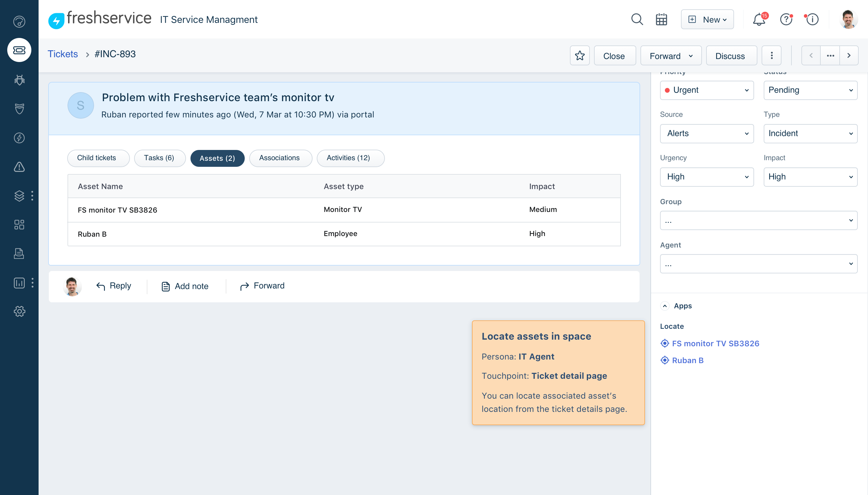868x495 pixels.
Task: Collapse the Apps section
Action: pyautogui.click(x=665, y=306)
